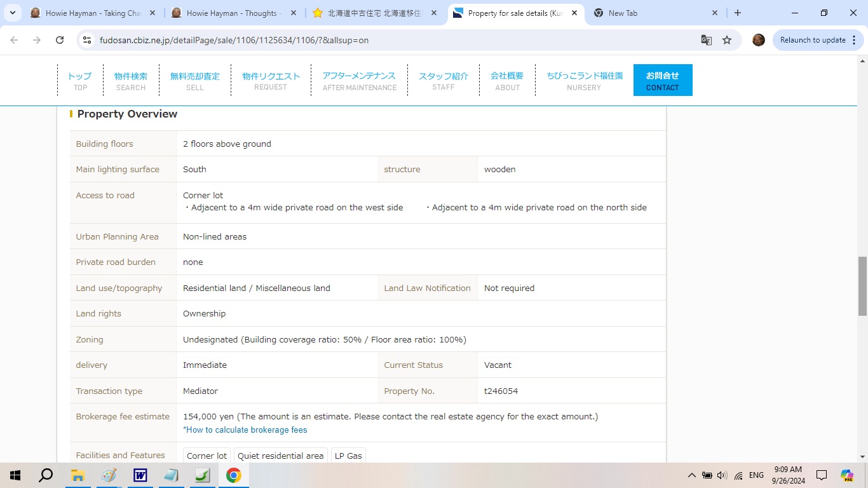Open the 物件検索 SEARCH menu item

click(131, 81)
